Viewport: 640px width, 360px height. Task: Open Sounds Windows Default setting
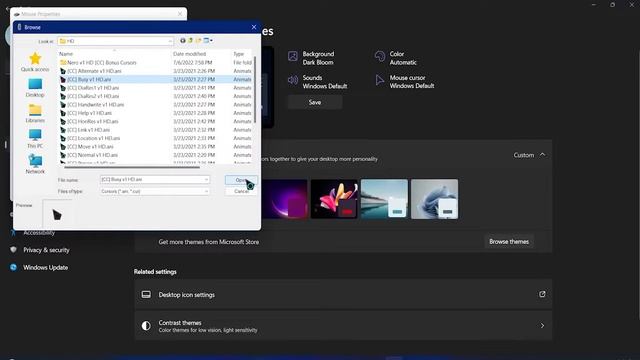pyautogui.click(x=318, y=82)
